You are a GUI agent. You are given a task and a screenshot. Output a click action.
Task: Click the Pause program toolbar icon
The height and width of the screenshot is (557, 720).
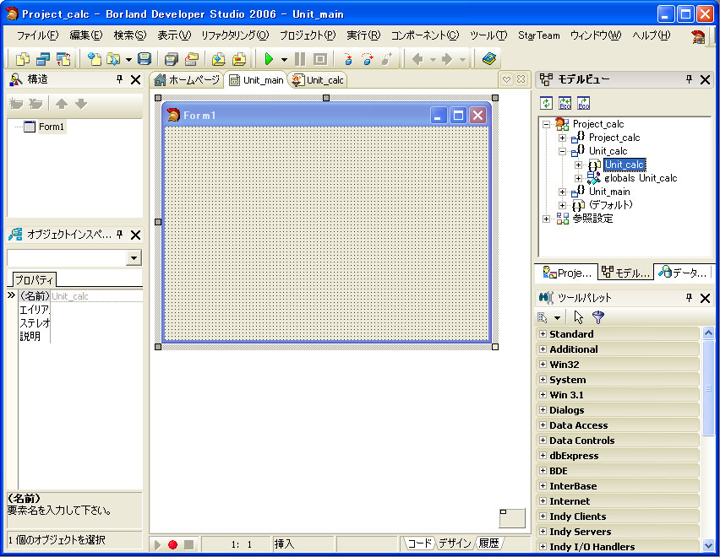[300, 60]
